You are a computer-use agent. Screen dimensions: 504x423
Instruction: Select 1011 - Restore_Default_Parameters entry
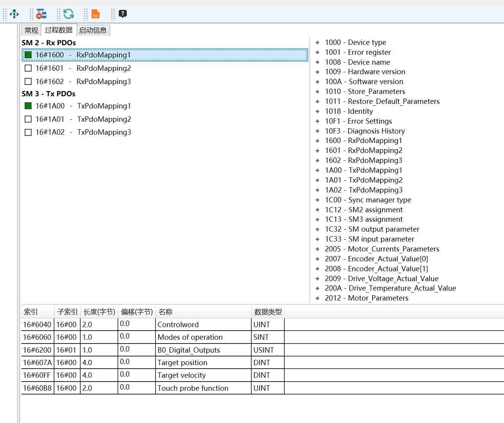(x=382, y=101)
